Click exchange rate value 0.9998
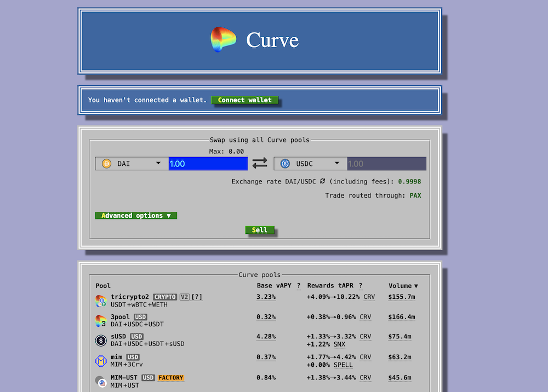This screenshot has height=392, width=548. tap(409, 182)
